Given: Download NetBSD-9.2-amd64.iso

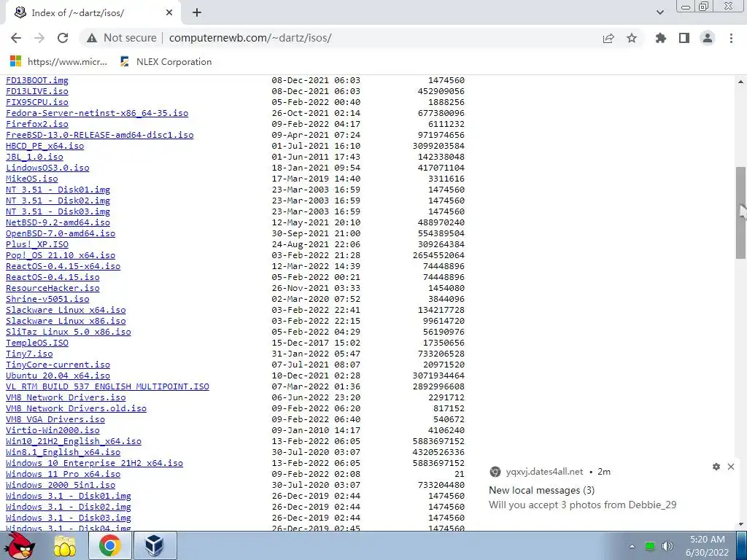Looking at the screenshot, I should 58,222.
